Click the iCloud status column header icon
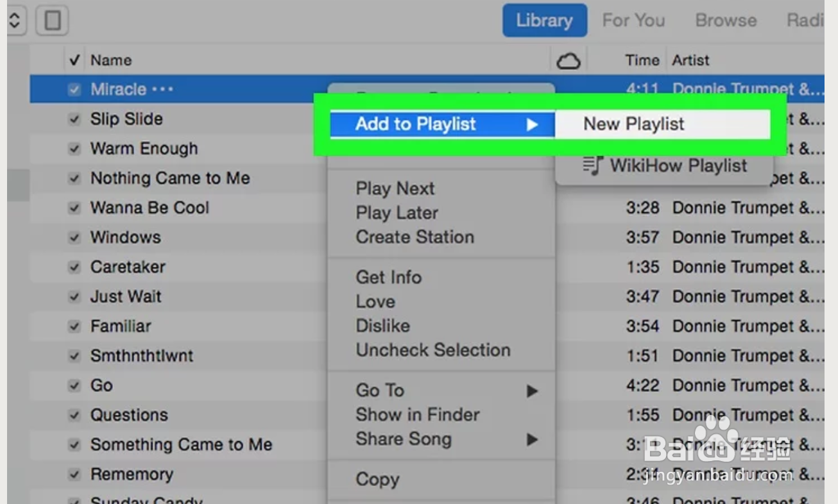 tap(568, 61)
